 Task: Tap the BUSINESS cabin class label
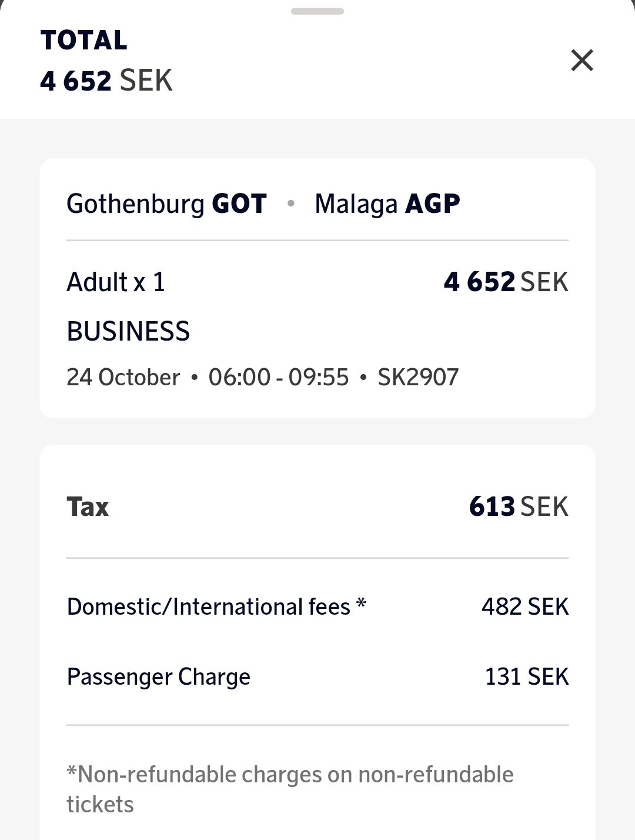pos(128,332)
